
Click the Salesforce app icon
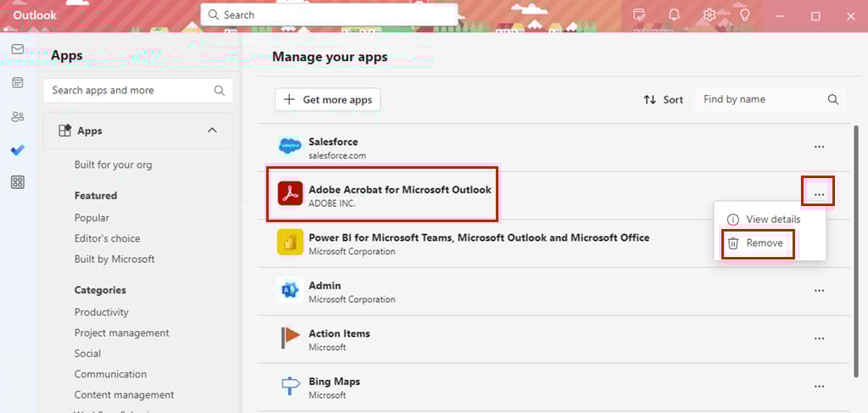(x=290, y=147)
